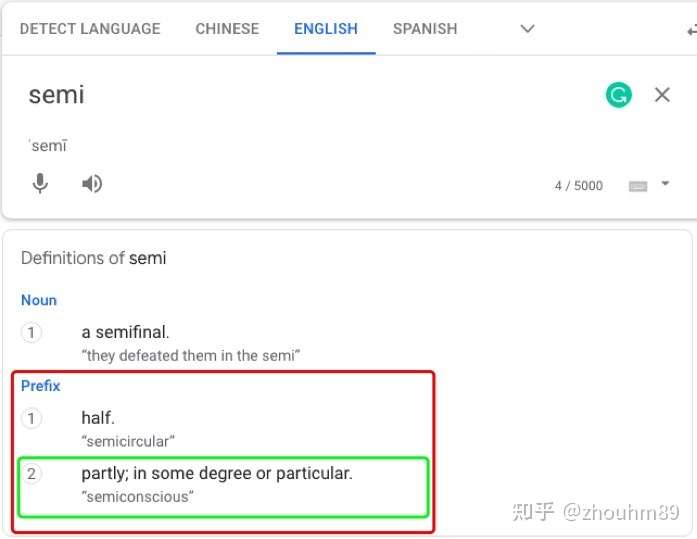Click 'partly; in some degree or particular.' definition

(x=217, y=474)
